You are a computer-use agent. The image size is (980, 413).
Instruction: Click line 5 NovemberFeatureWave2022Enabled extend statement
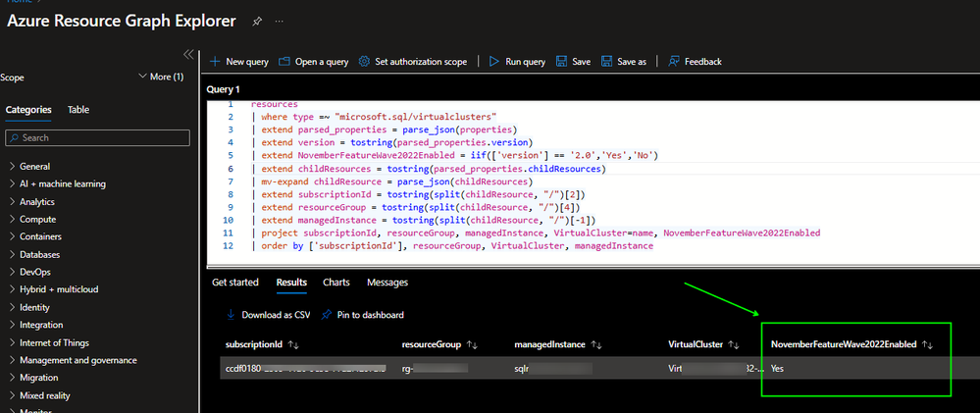click(x=455, y=156)
